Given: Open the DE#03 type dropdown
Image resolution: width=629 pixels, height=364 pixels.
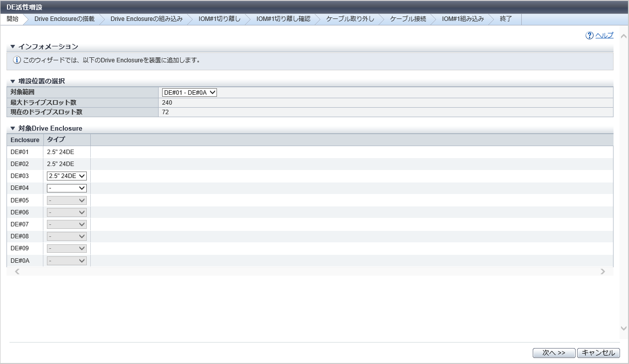Looking at the screenshot, I should tap(67, 176).
